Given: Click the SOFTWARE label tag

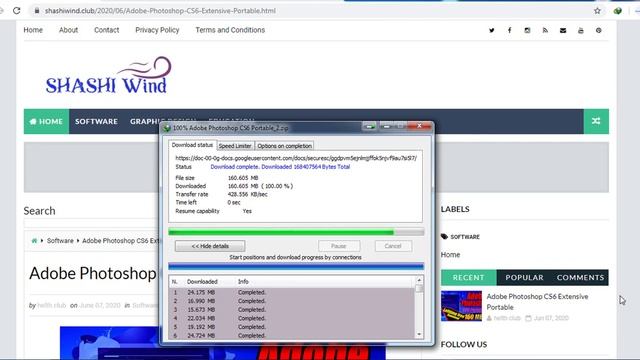Looking at the screenshot, I should coord(465,237).
